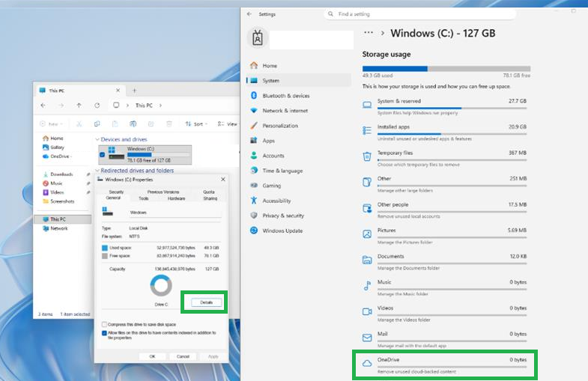Copy selected item from File Explorer toolbar

tap(97, 124)
